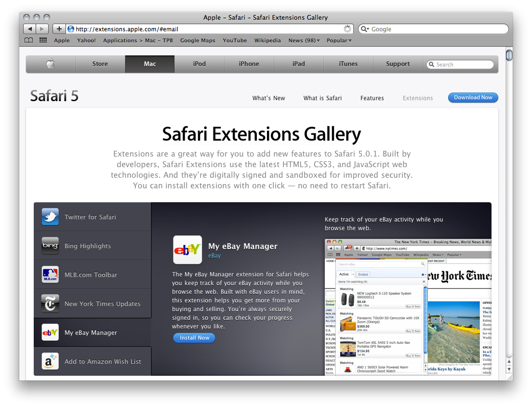This screenshot has height=407, width=532.
Task: Click the globe site icon in the address bar
Action: point(70,29)
